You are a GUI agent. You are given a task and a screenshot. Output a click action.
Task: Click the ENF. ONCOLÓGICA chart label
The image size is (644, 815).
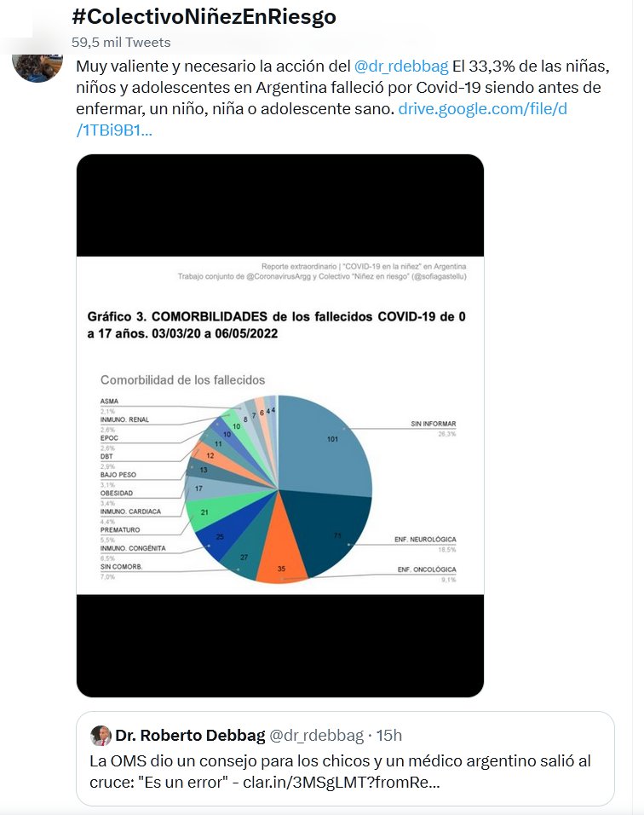[x=426, y=569]
